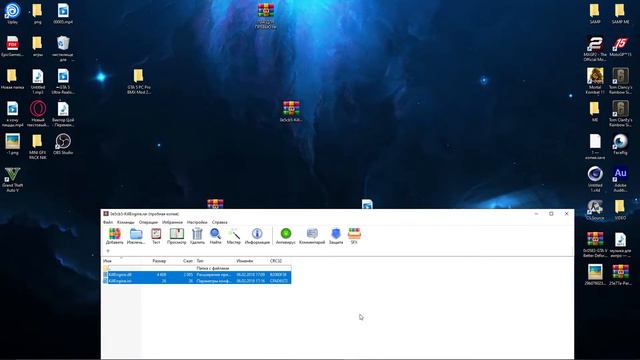Image resolution: width=640 pixels, height=360 pixels.
Task: Select the KillEngine.ini file row
Action: pyautogui.click(x=197, y=281)
